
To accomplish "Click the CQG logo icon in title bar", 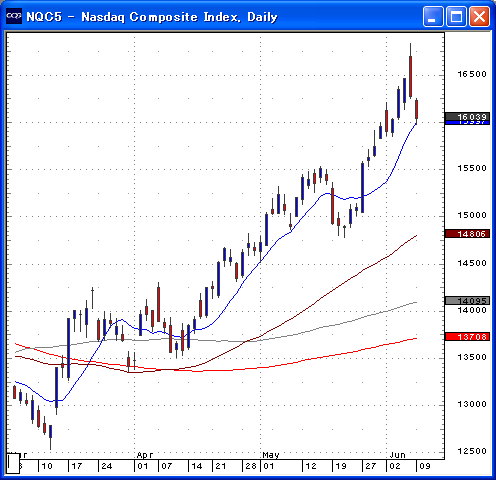I will click(14, 16).
